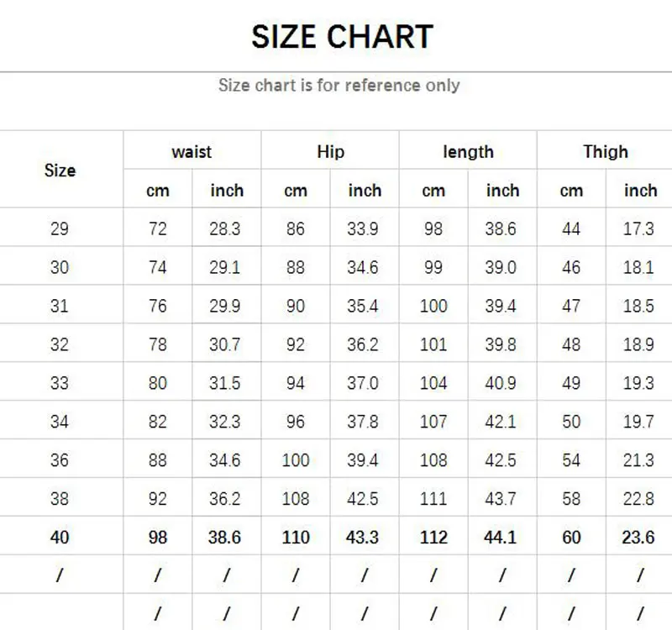The image size is (672, 630).
Task: Select length inch value 44.1
Action: pos(501,538)
